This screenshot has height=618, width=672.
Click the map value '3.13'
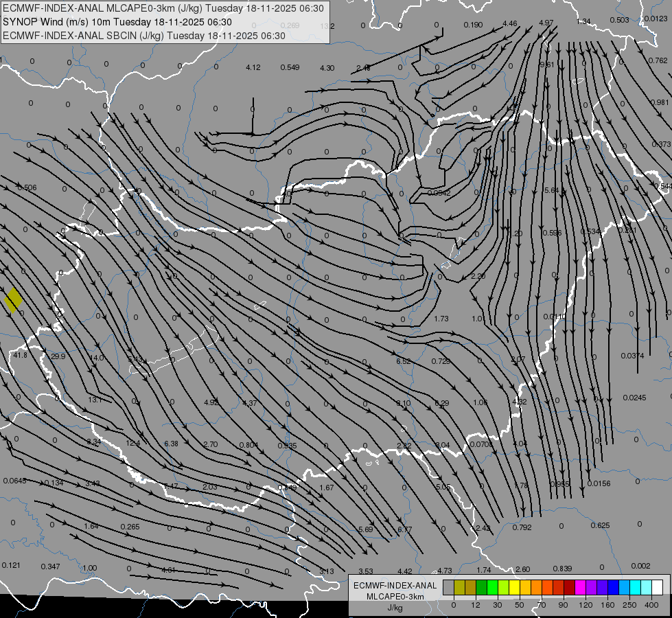(327, 571)
